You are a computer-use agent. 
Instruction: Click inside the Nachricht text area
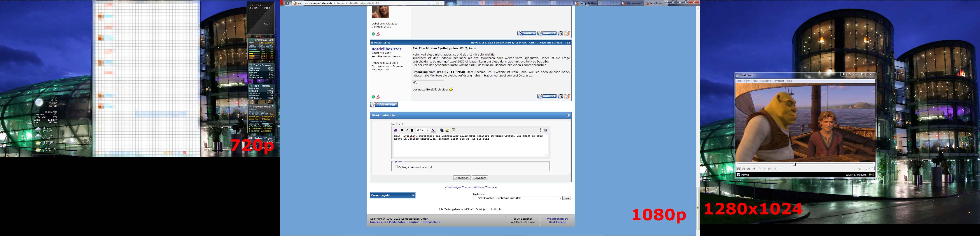pos(470,148)
